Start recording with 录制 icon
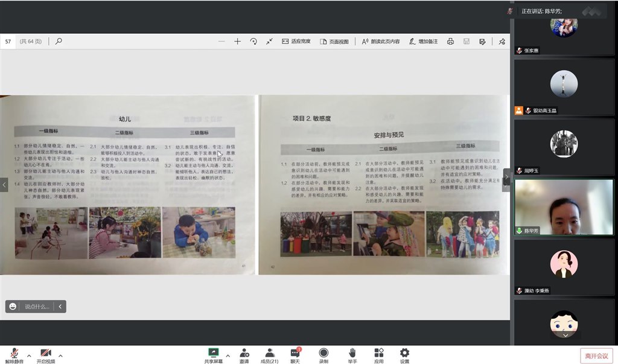Screen dimensions: 618x364 [323, 356]
